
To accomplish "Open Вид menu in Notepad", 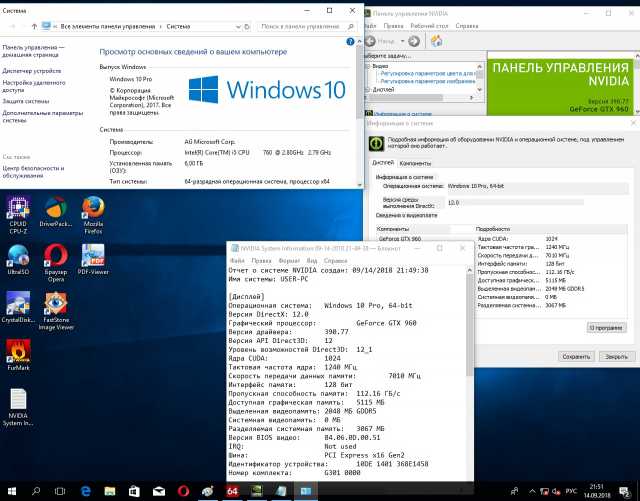I will [312, 261].
